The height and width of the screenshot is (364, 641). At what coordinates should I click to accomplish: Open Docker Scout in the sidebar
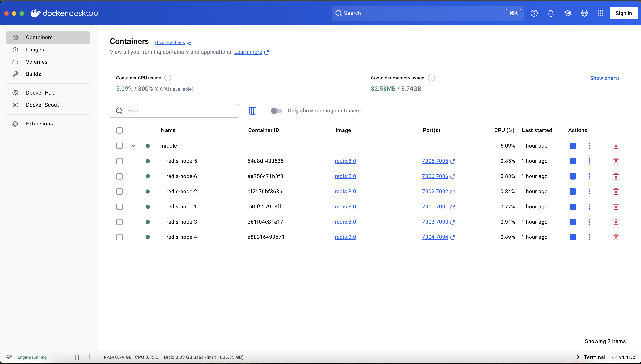42,105
